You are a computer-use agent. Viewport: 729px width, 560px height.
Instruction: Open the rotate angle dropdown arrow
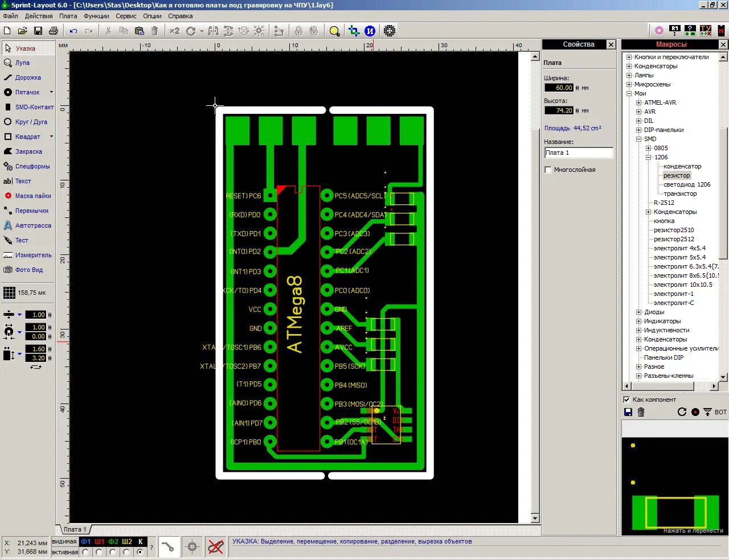tap(202, 31)
